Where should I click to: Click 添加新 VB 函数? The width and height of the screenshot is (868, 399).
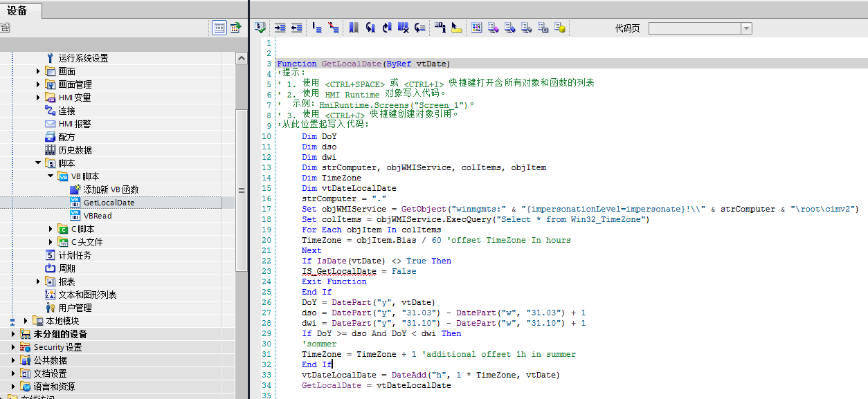tap(111, 189)
